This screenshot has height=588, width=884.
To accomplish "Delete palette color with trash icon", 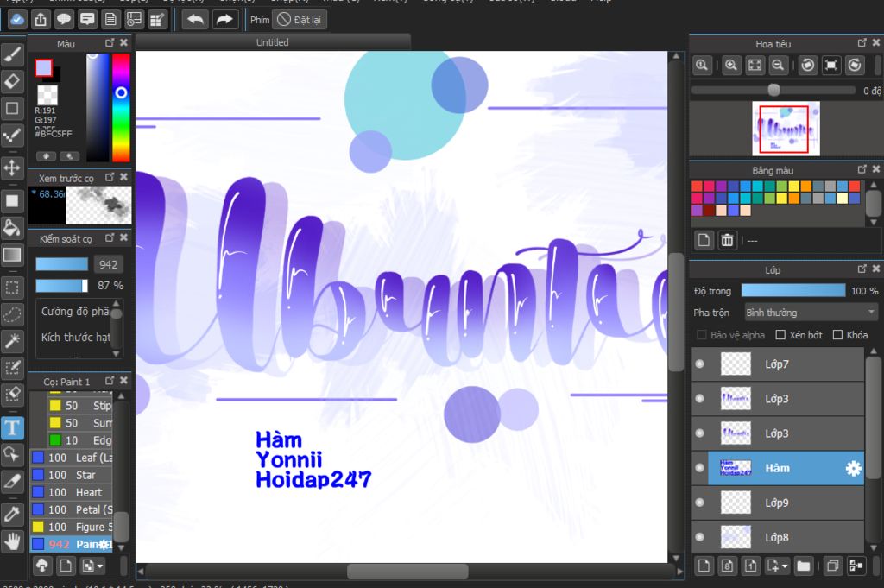I will (x=727, y=240).
